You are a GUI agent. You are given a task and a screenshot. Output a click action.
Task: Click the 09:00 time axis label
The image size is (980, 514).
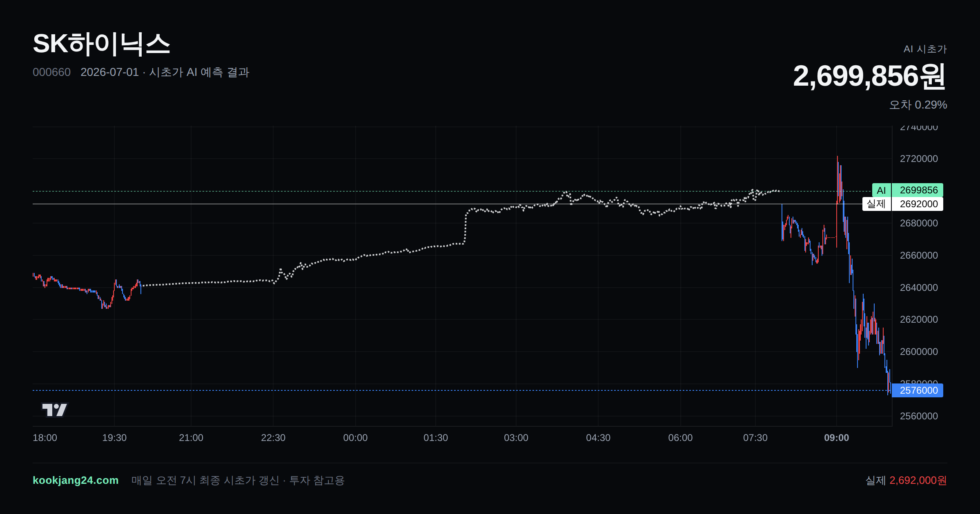tap(836, 438)
